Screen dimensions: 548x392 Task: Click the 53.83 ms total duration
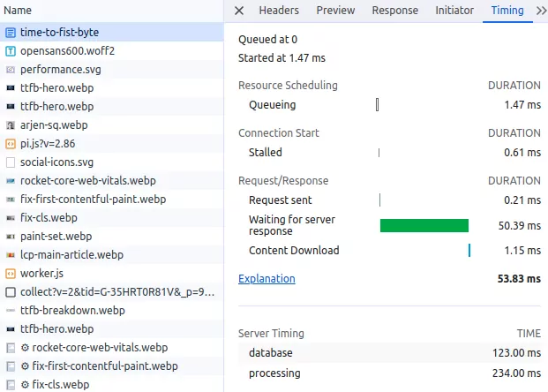519,279
